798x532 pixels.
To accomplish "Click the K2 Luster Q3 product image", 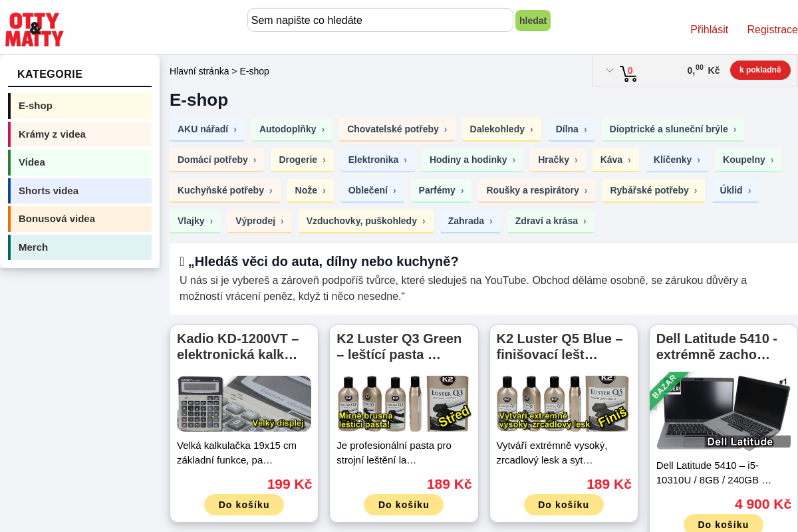I will [x=404, y=404].
